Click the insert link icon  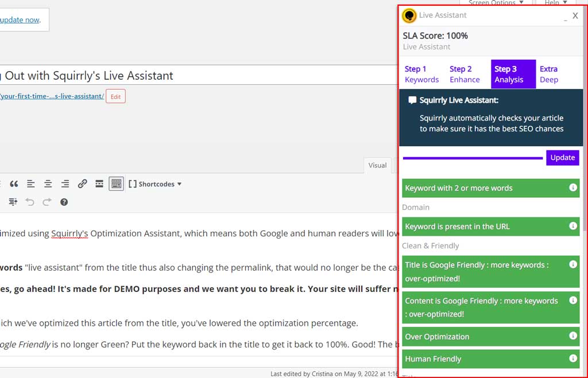click(82, 184)
